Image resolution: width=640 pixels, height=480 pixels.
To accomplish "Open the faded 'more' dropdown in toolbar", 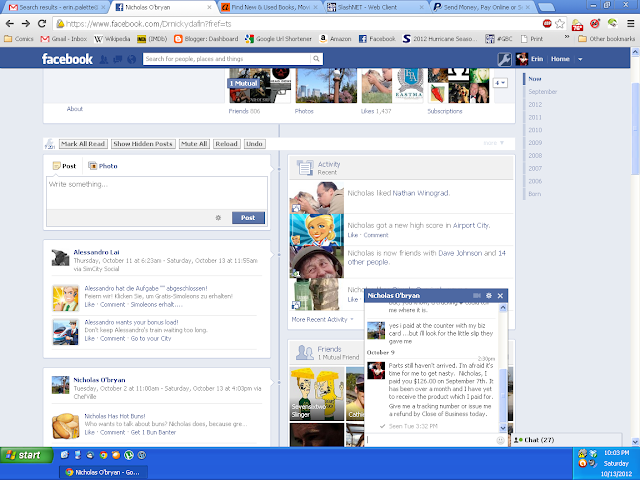I will pos(493,143).
